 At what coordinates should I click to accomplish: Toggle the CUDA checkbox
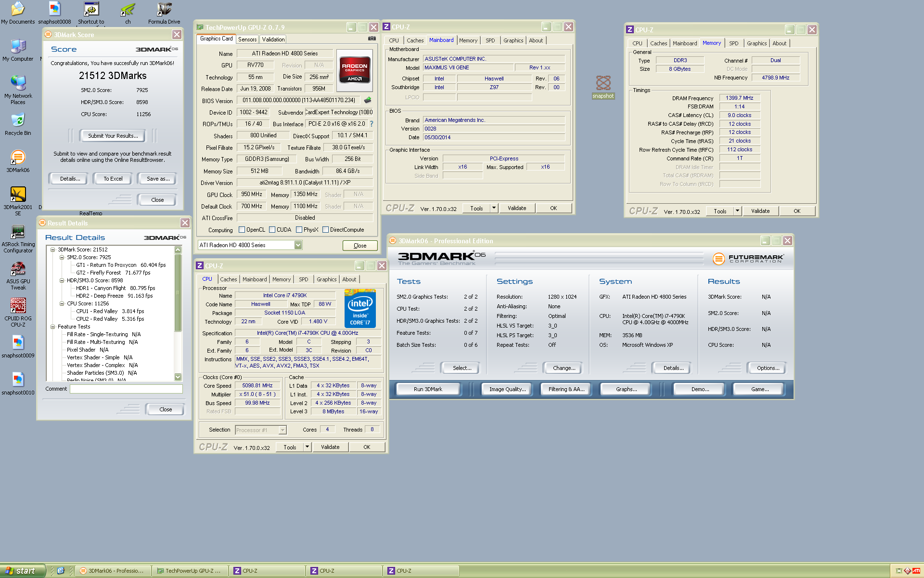(272, 230)
